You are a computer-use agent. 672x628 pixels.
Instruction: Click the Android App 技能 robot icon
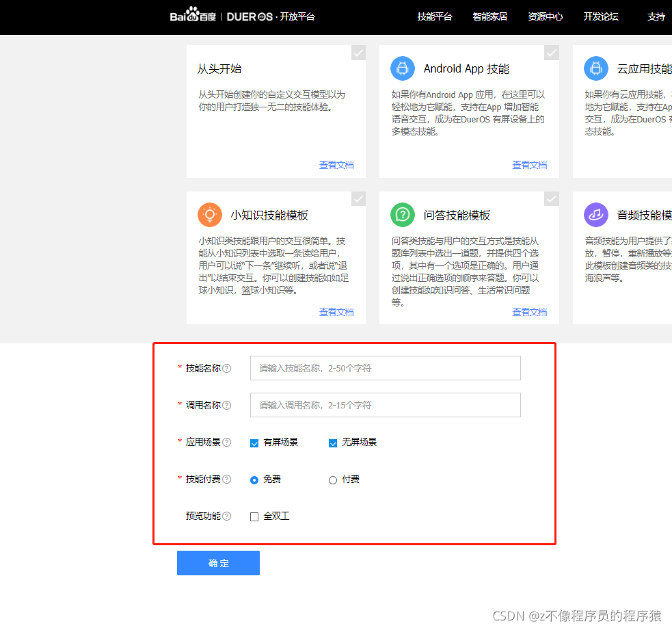coord(403,68)
